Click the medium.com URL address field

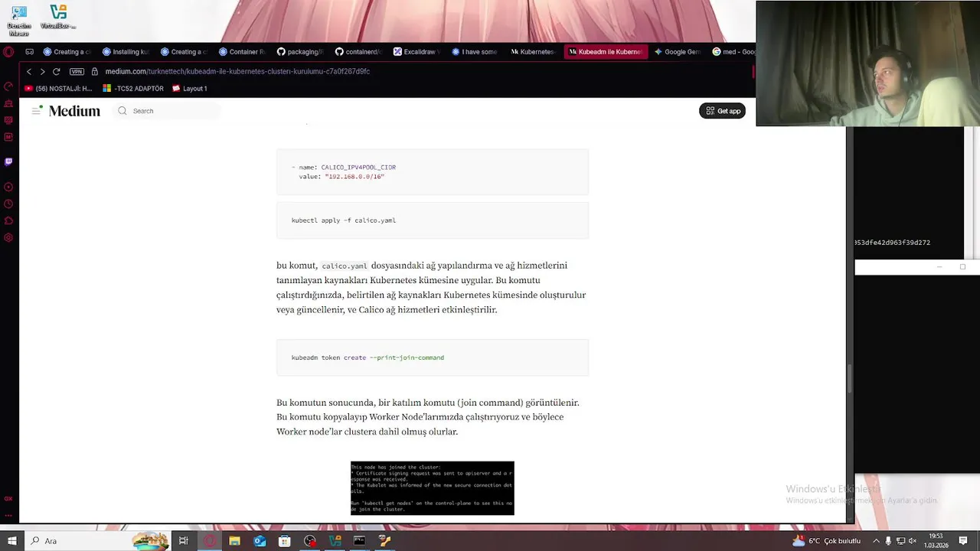(237, 71)
